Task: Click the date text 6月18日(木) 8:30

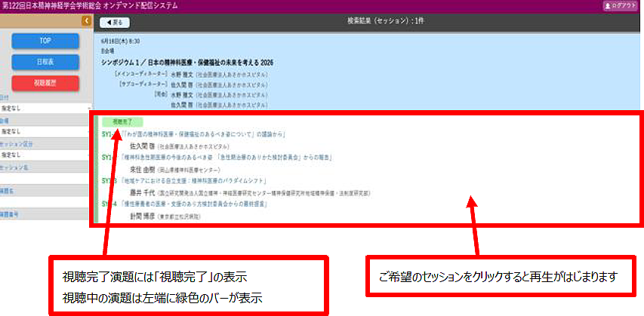Action: pyautogui.click(x=120, y=41)
